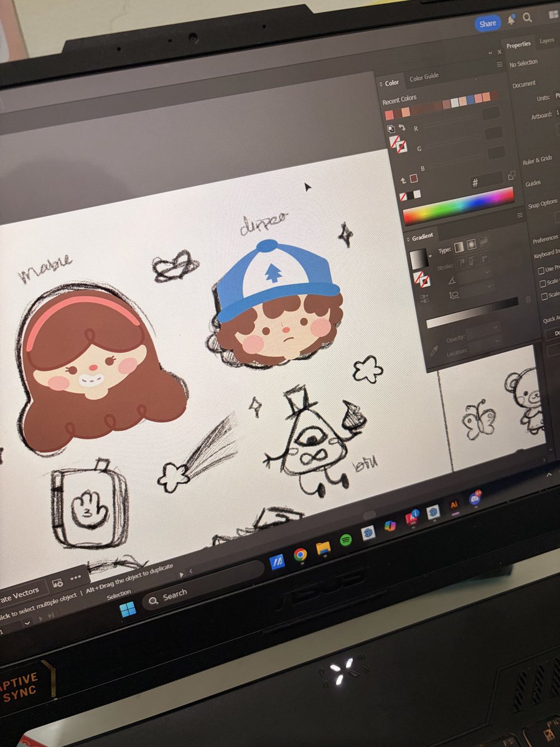Open Spotify from the taskbar
Image resolution: width=560 pixels, height=747 pixels.
tap(346, 540)
